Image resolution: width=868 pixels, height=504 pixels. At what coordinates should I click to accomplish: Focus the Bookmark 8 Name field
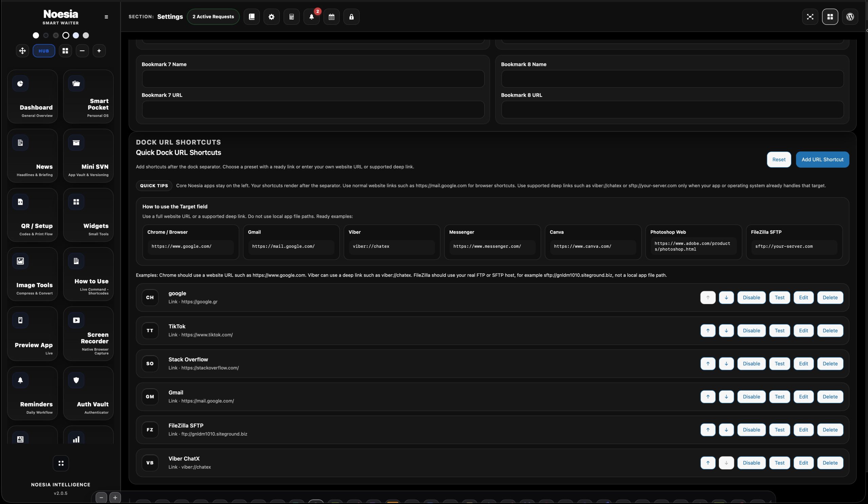[x=672, y=79]
